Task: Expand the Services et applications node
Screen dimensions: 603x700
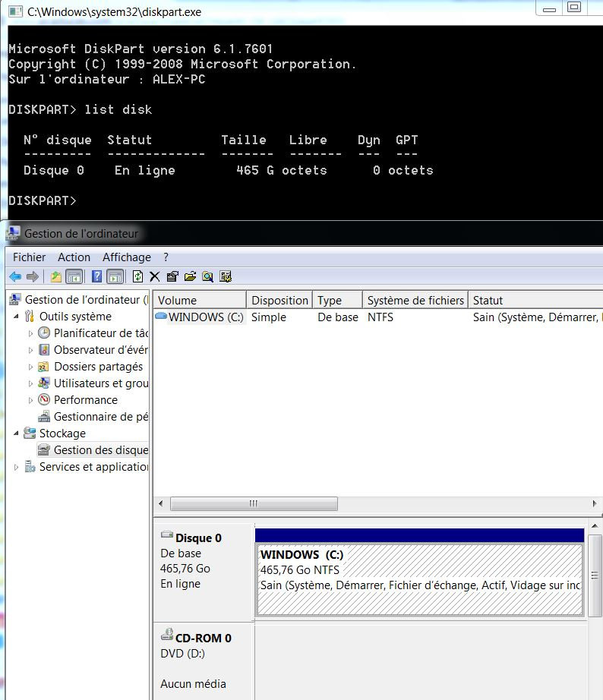Action: tap(17, 467)
